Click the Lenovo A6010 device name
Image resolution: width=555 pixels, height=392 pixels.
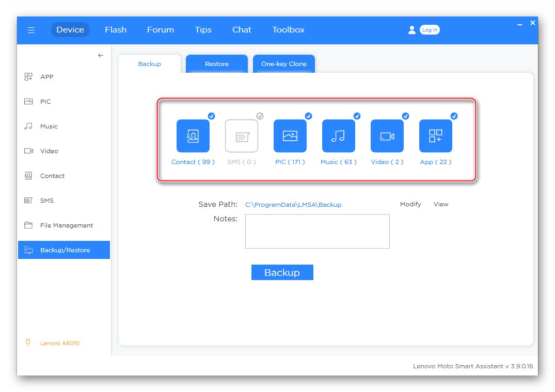click(60, 343)
